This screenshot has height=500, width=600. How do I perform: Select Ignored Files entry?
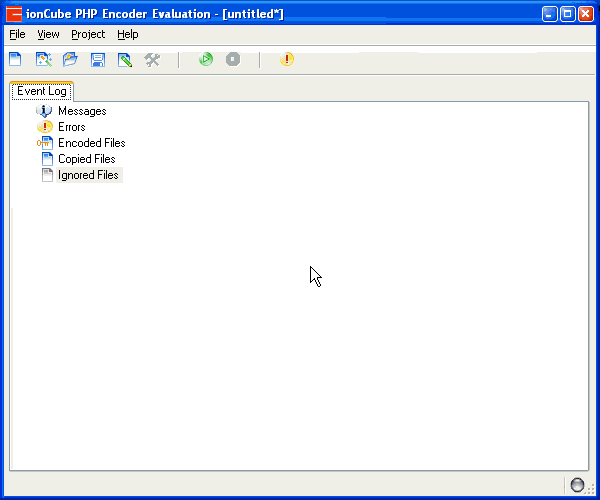(88, 175)
